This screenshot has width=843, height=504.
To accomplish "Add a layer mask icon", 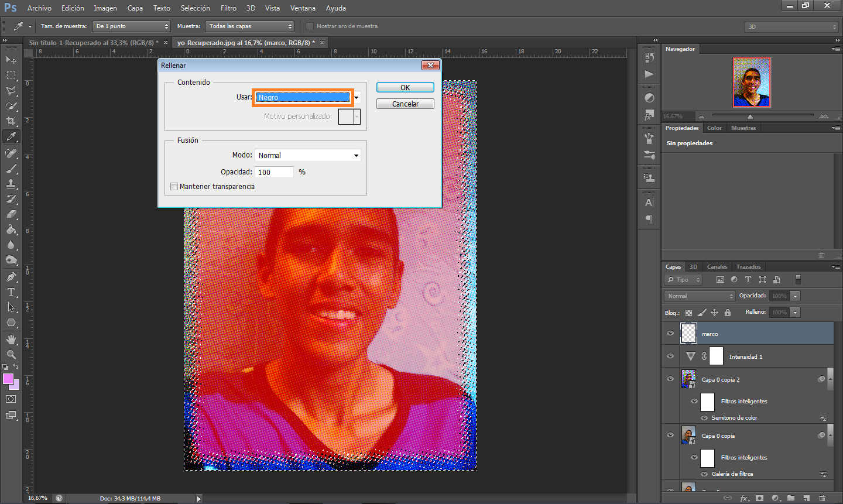I will 759,498.
